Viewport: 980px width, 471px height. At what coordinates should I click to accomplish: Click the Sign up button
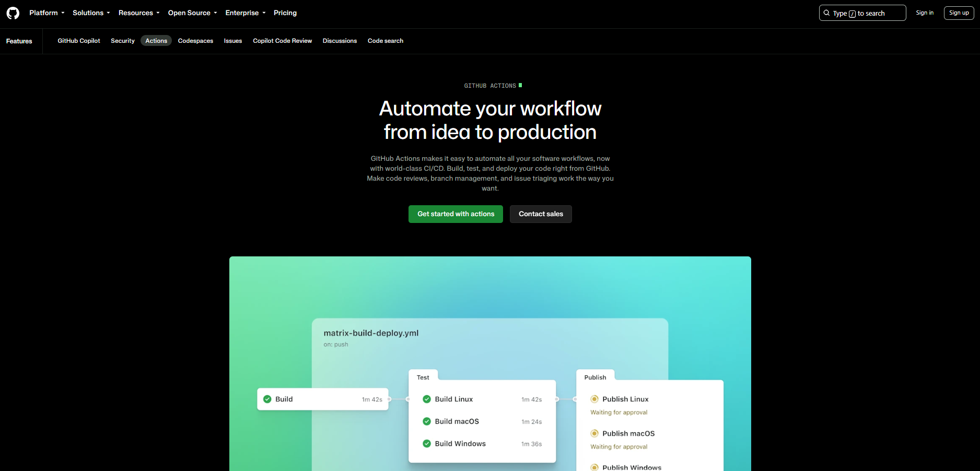(x=959, y=13)
